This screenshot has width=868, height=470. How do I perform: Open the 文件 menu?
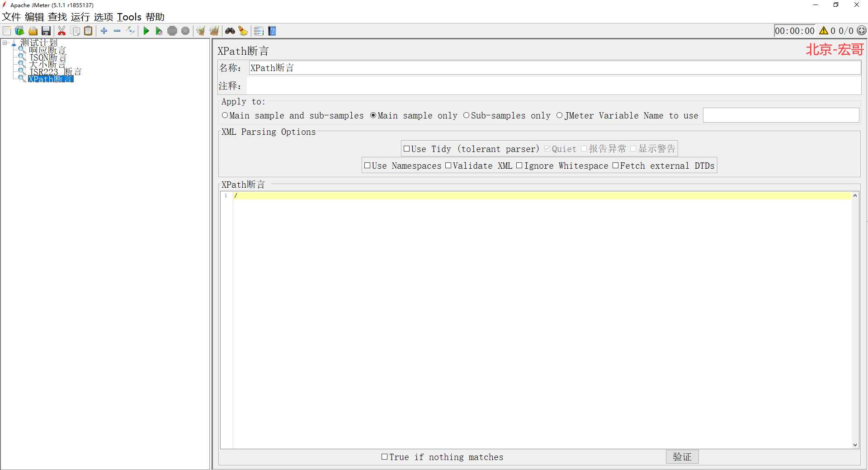point(11,17)
